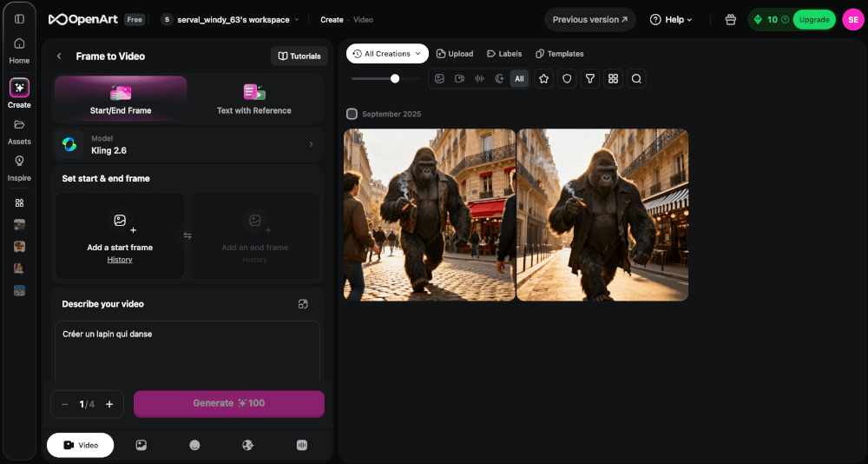Open first recent creation thumbnail in sidebar
Viewport: 868px width, 464px height.
[x=19, y=224]
